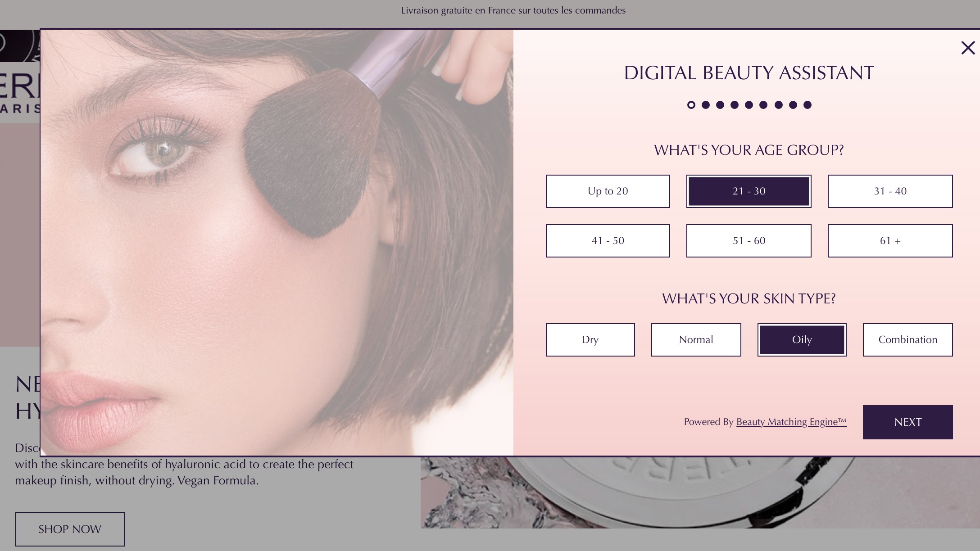980x551 pixels.
Task: Select the 51 - 60 age group
Action: [749, 241]
